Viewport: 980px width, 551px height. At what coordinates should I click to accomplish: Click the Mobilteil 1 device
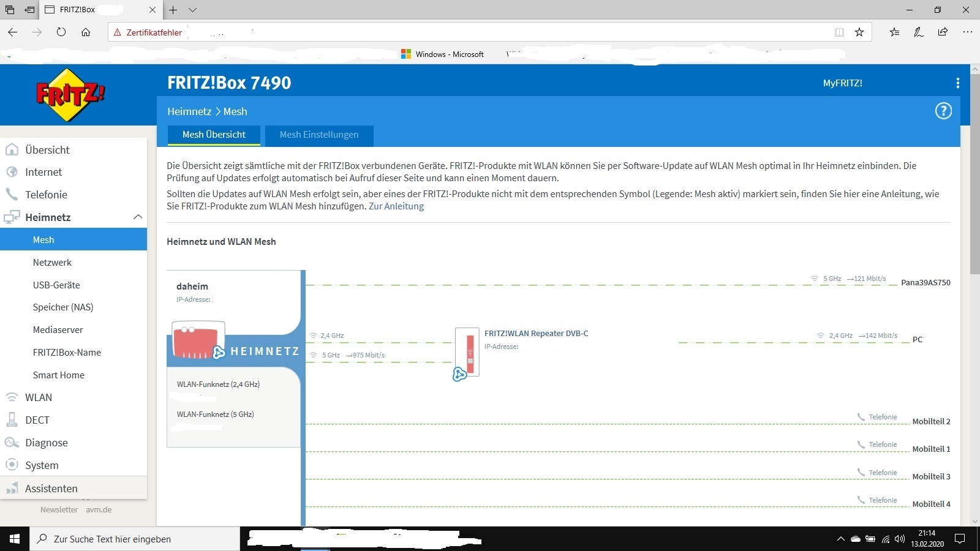[x=931, y=449]
